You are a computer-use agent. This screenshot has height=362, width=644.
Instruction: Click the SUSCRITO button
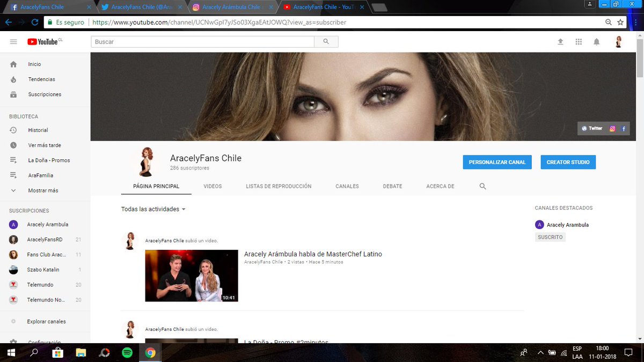(550, 237)
